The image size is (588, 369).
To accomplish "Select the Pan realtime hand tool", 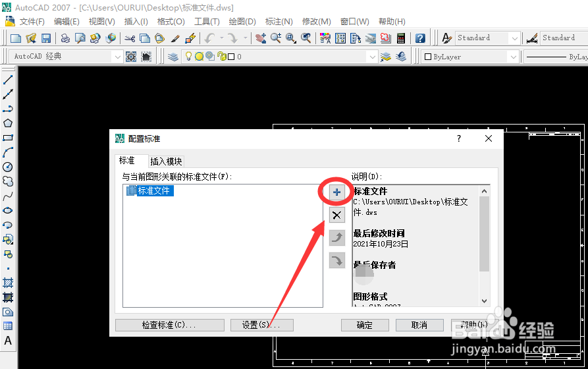I will pyautogui.click(x=261, y=38).
